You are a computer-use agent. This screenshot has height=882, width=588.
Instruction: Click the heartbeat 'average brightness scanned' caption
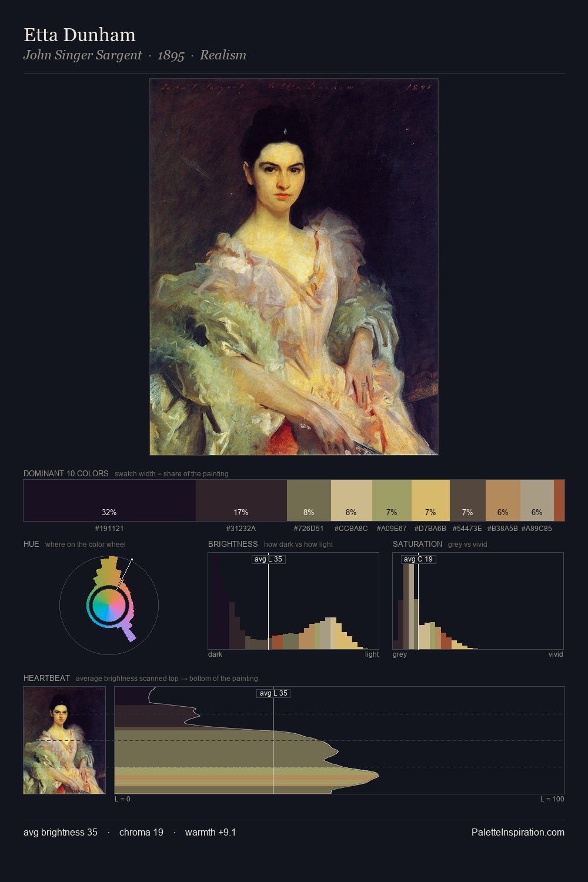click(x=167, y=679)
